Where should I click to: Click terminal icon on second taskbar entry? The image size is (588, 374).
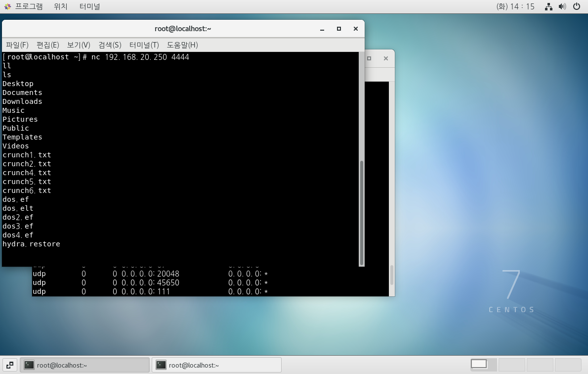coord(161,365)
